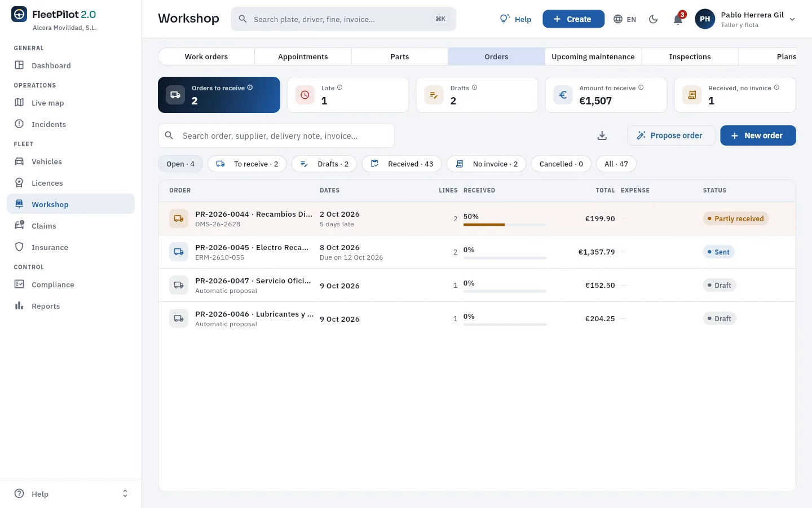Screen dimensions: 812x508
Task: Click info icon beside Received, no invoice
Action: pyautogui.click(x=776, y=87)
